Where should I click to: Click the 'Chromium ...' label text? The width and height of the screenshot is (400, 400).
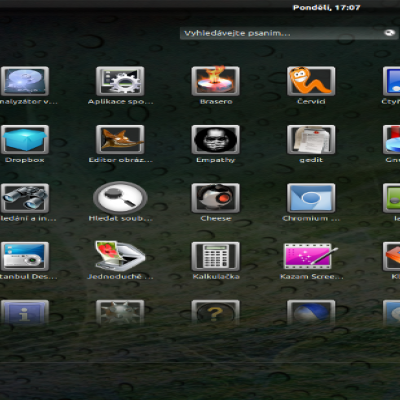point(311,218)
